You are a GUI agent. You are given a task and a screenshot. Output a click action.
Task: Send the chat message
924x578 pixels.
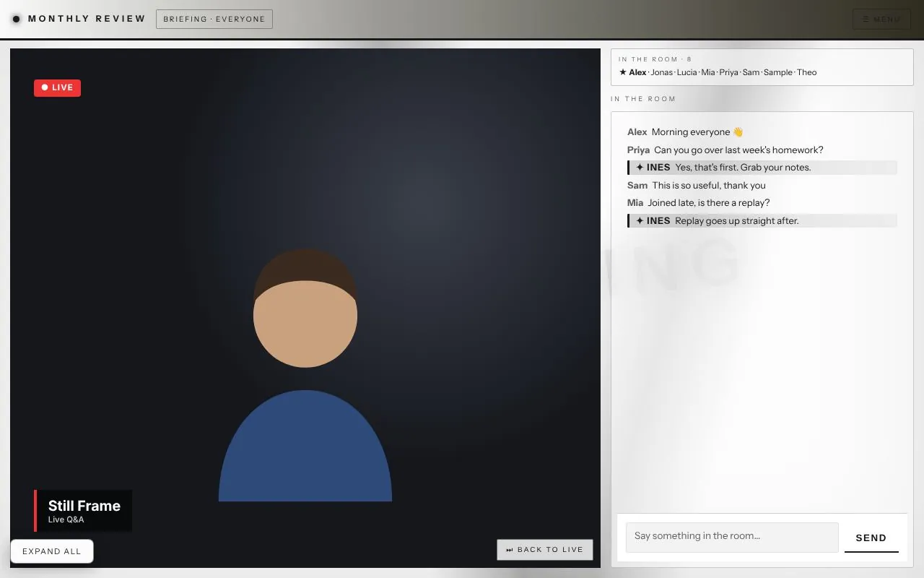point(871,538)
